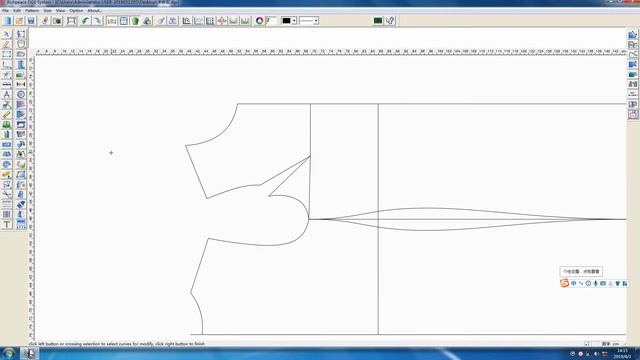The height and width of the screenshot is (360, 640).
Task: Click the Undo arrow icon
Action: click(85, 20)
